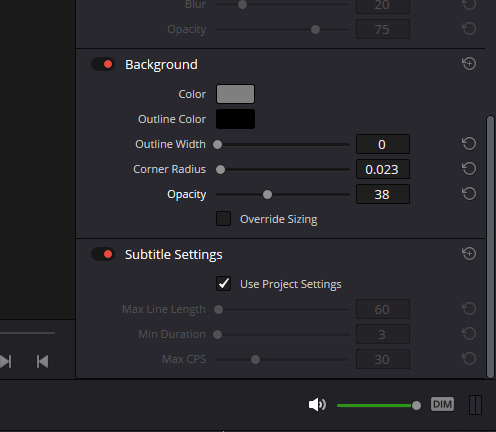Click the Max Line Length slider handle

[x=218, y=309]
